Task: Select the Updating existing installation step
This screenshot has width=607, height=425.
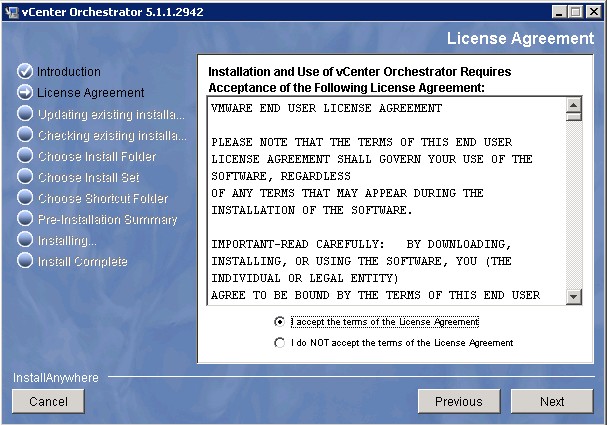Action: 111,114
